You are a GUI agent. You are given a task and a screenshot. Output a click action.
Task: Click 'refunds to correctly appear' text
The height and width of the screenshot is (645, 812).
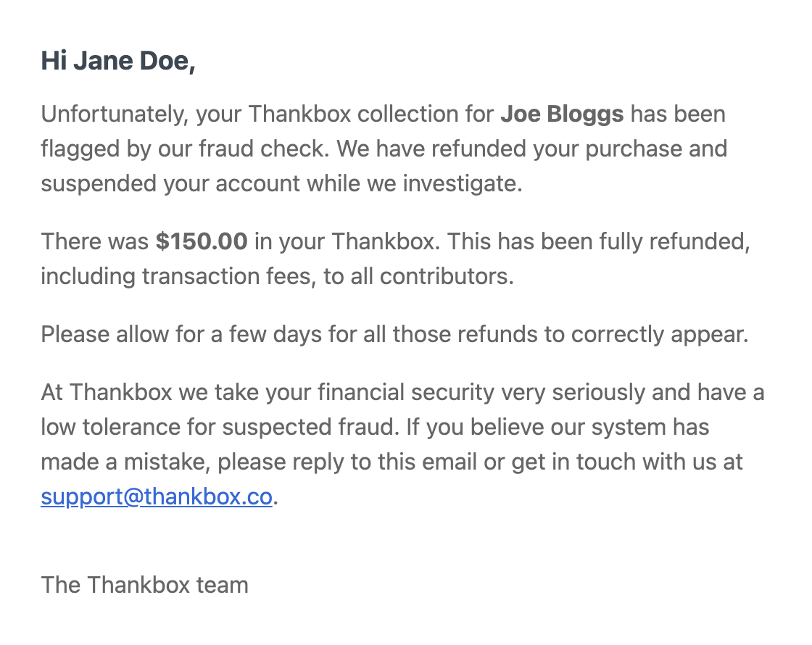[x=602, y=334]
